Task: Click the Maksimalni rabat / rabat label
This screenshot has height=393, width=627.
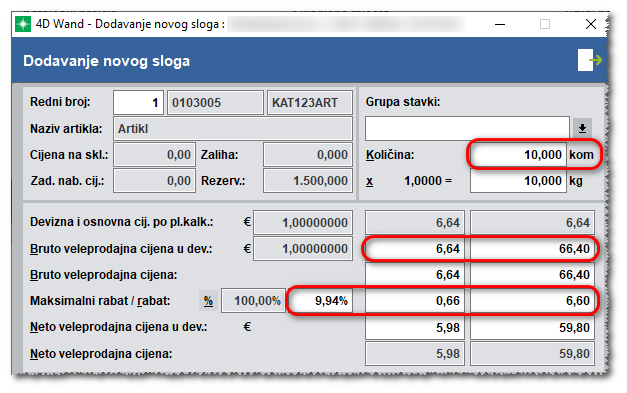Action: click(x=100, y=301)
